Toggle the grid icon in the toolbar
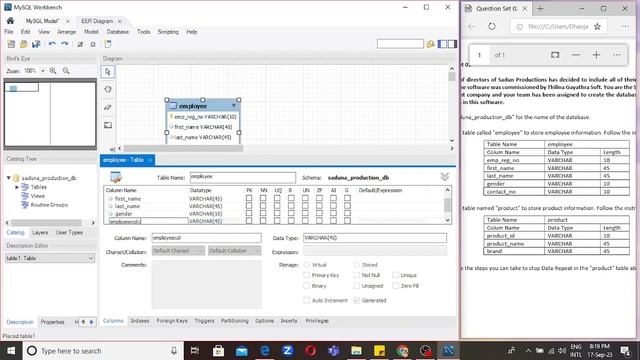 [x=80, y=44]
